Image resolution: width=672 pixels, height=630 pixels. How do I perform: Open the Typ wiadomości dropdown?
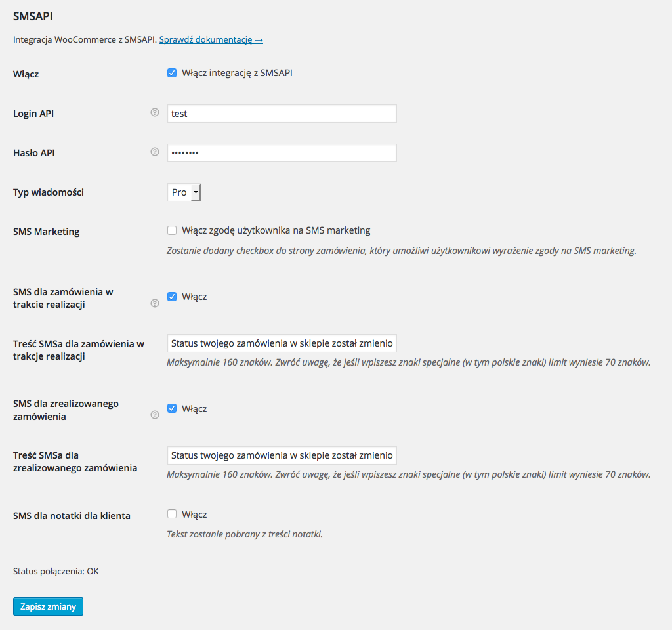(x=184, y=192)
